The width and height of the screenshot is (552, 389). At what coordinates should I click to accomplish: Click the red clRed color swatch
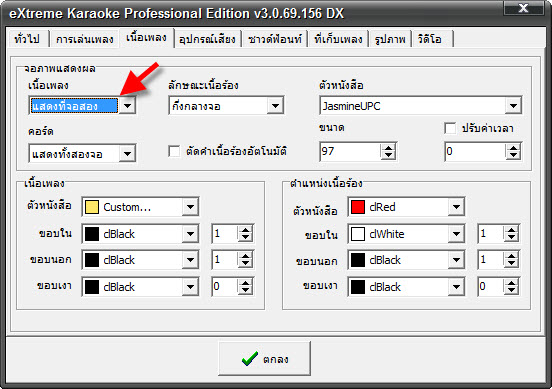coord(358,207)
